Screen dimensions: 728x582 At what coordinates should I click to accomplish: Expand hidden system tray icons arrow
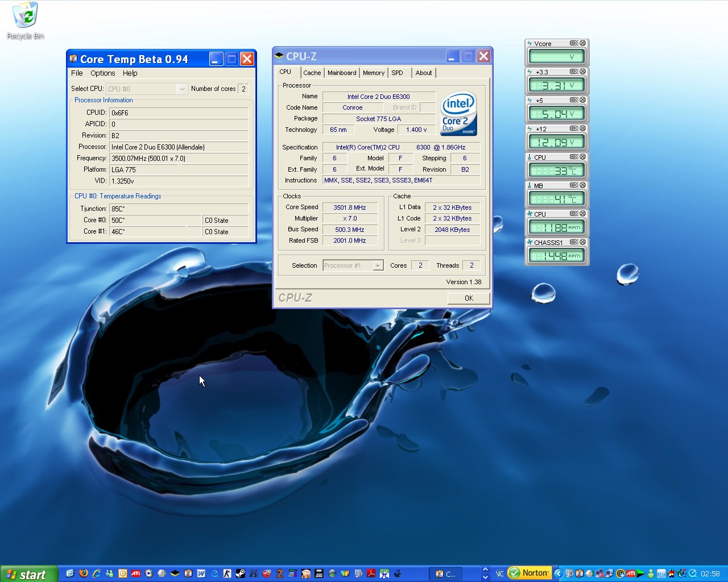click(x=559, y=573)
